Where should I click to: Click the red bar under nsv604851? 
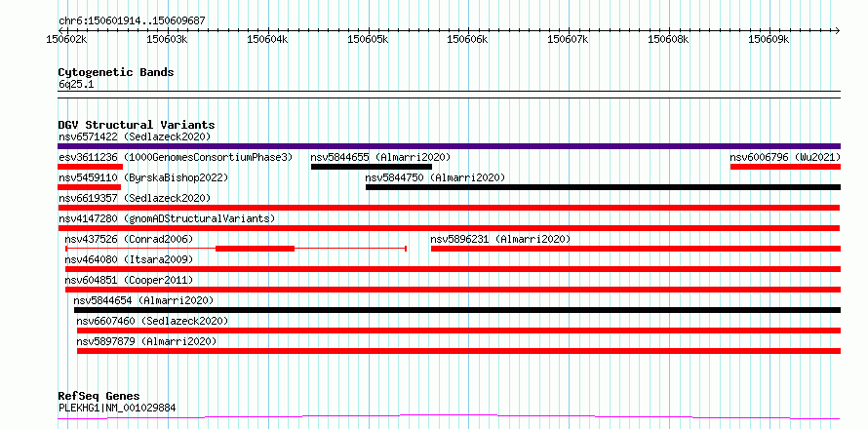pos(453,290)
